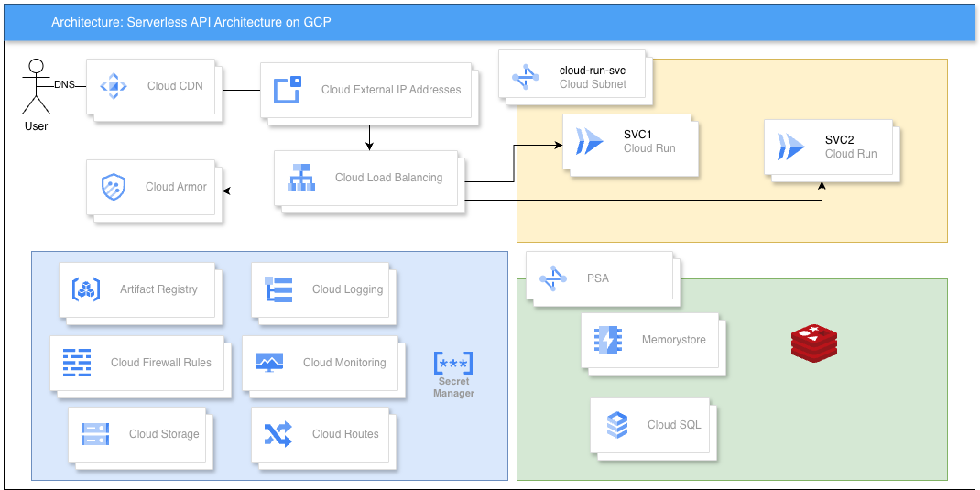
Task: Select the SVC1 label text
Action: (x=638, y=135)
